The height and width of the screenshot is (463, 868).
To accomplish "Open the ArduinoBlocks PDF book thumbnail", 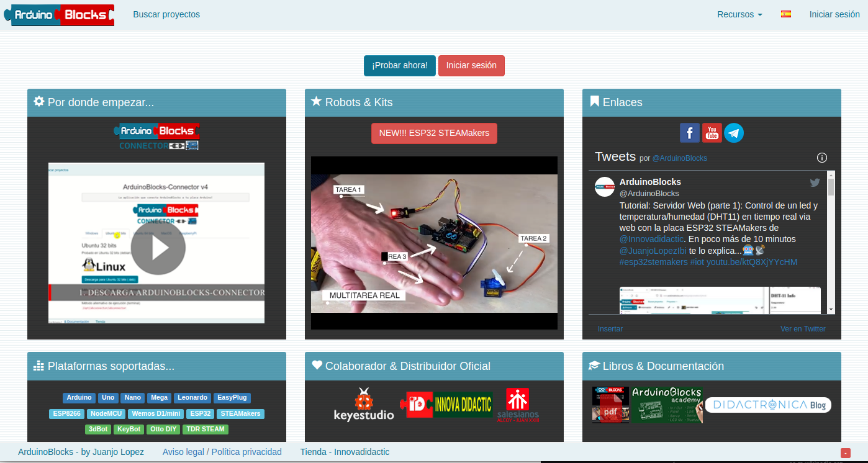I will coord(610,405).
